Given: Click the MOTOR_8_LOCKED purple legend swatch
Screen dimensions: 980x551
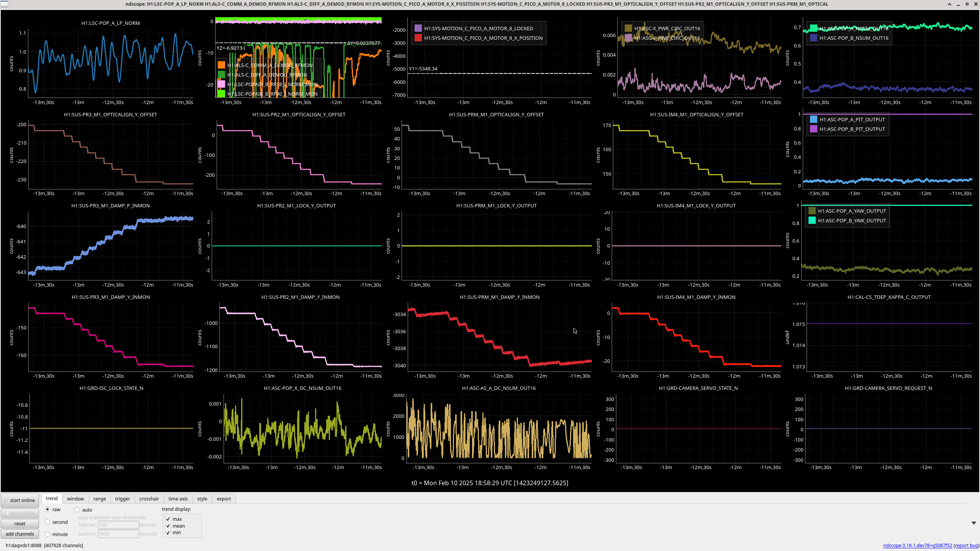Looking at the screenshot, I should click(x=418, y=28).
